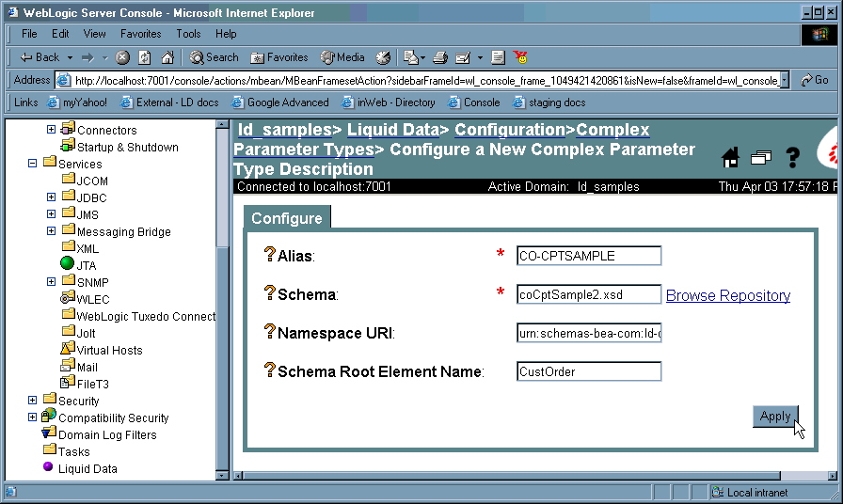
Task: Click the green JTA icon
Action: [67, 263]
